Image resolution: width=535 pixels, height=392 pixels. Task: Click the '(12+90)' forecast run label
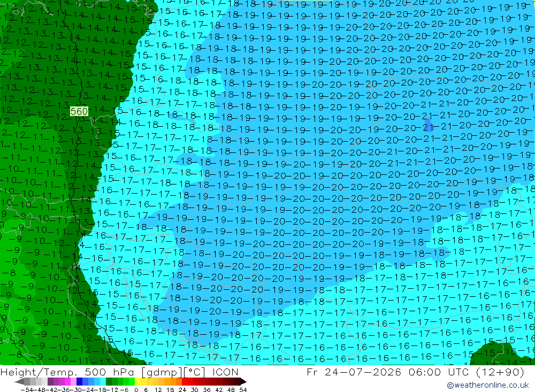[x=500, y=372]
